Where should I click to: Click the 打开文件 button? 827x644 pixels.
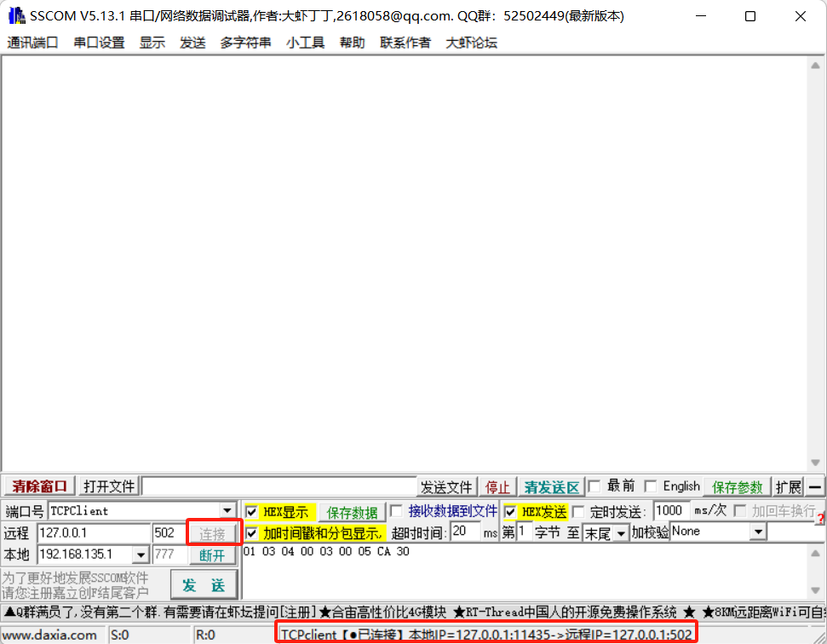point(109,486)
